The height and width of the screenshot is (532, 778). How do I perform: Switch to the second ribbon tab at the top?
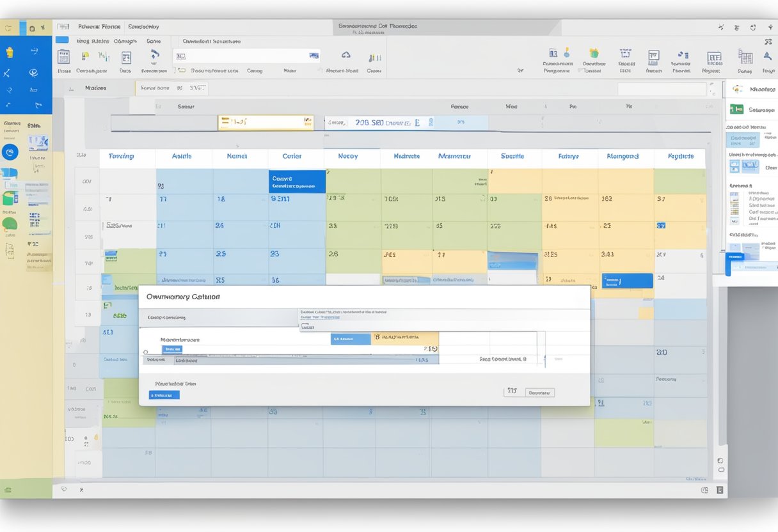coord(125,40)
